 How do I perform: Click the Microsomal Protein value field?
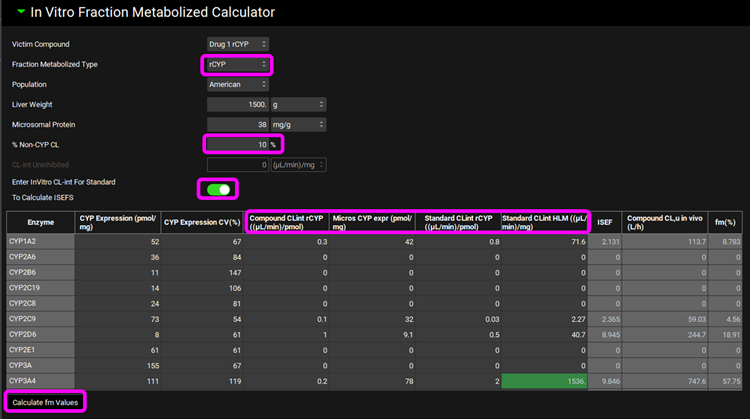point(237,124)
